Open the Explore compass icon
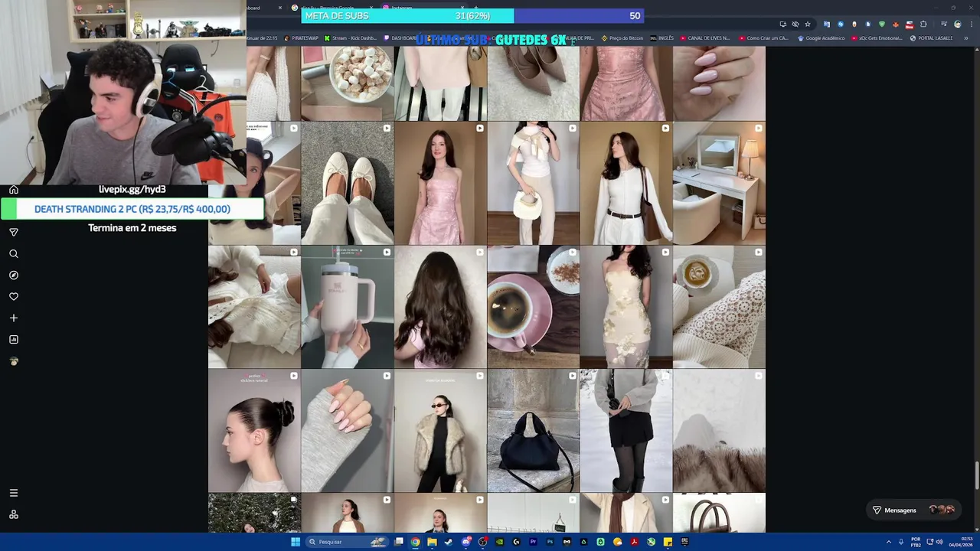The image size is (980, 551). tap(14, 275)
